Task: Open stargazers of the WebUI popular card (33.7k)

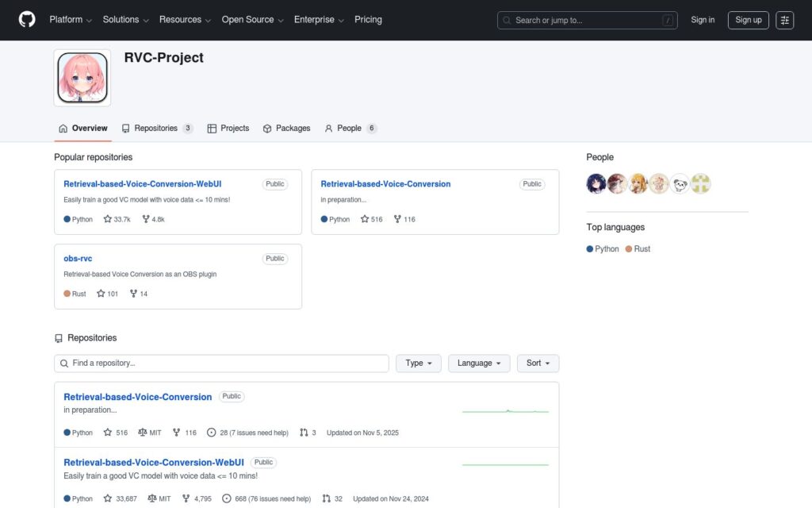Action: pyautogui.click(x=117, y=219)
